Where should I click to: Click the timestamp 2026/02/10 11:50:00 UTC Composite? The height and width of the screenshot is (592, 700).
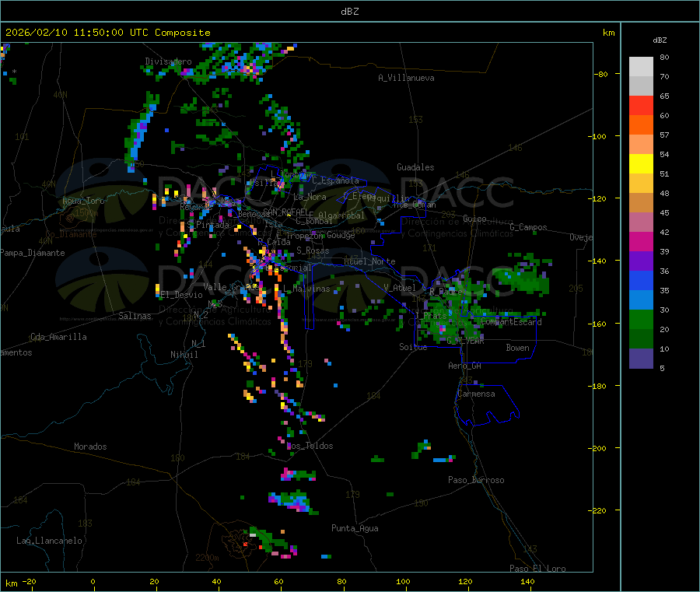click(x=107, y=33)
